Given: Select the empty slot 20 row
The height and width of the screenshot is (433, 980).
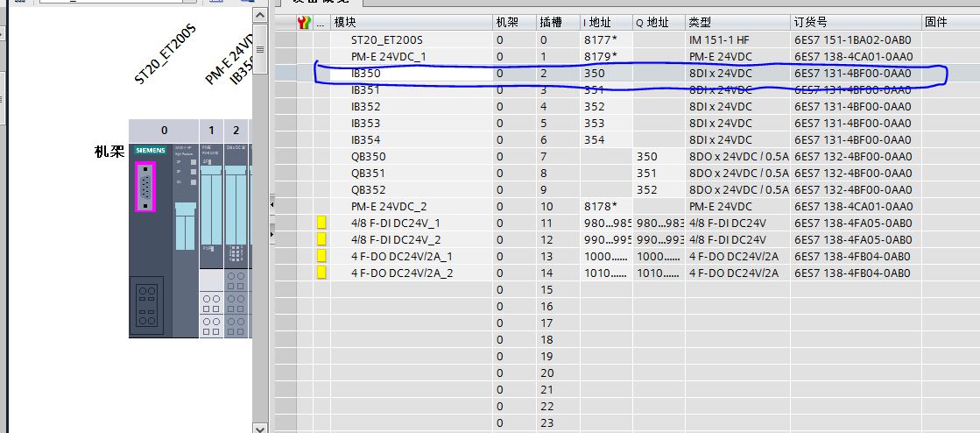Looking at the screenshot, I should coord(628,373).
